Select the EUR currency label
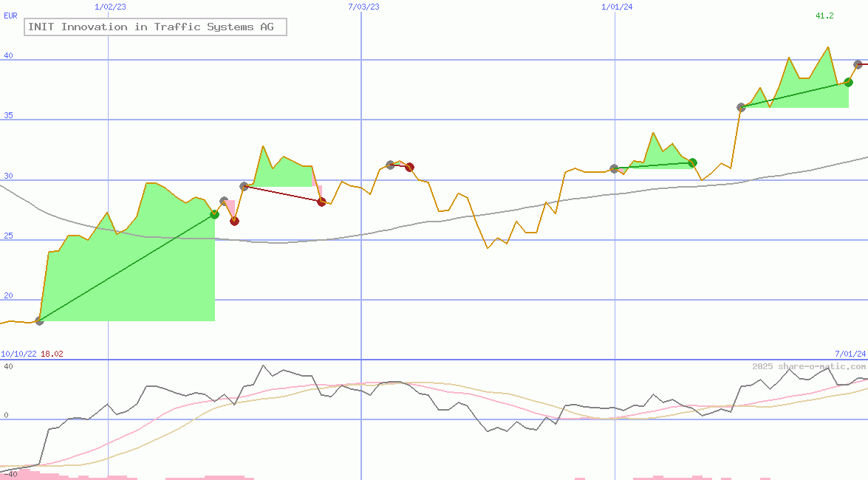The height and width of the screenshot is (480, 868). [x=10, y=15]
